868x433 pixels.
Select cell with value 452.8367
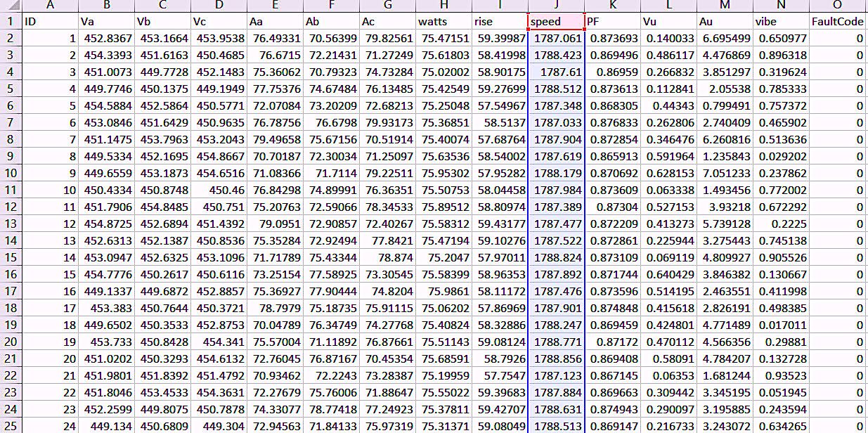tap(106, 38)
